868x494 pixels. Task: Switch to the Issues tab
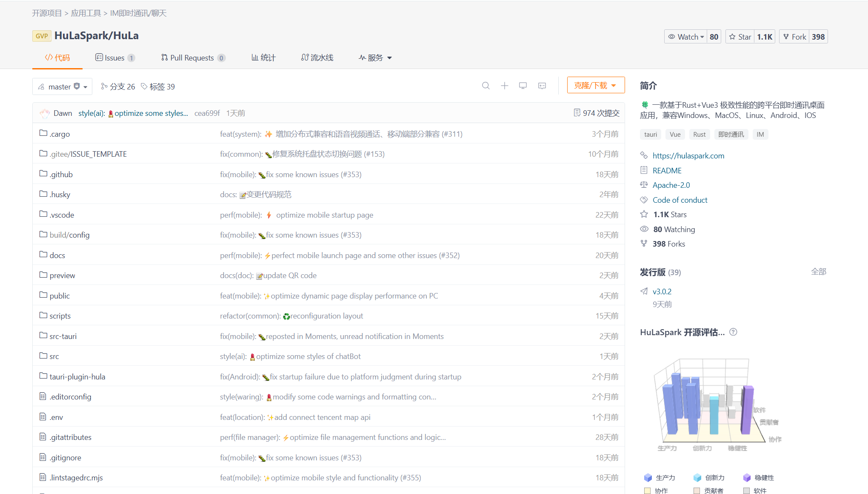tap(114, 57)
